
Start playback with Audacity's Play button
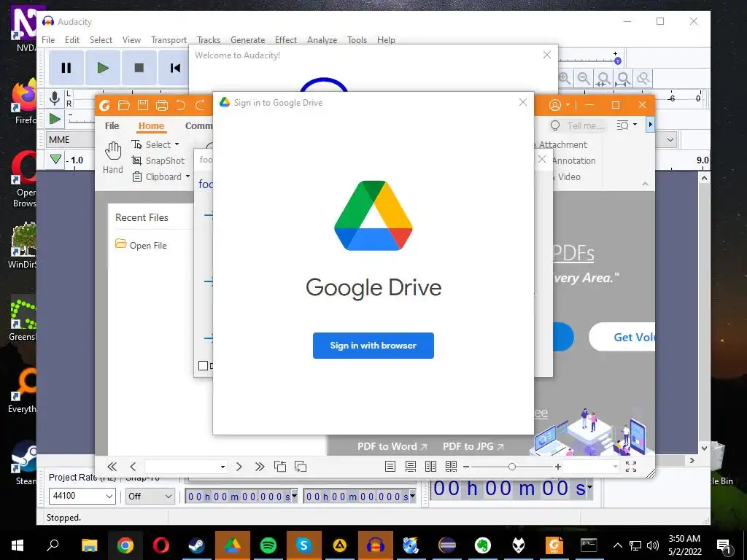click(102, 68)
